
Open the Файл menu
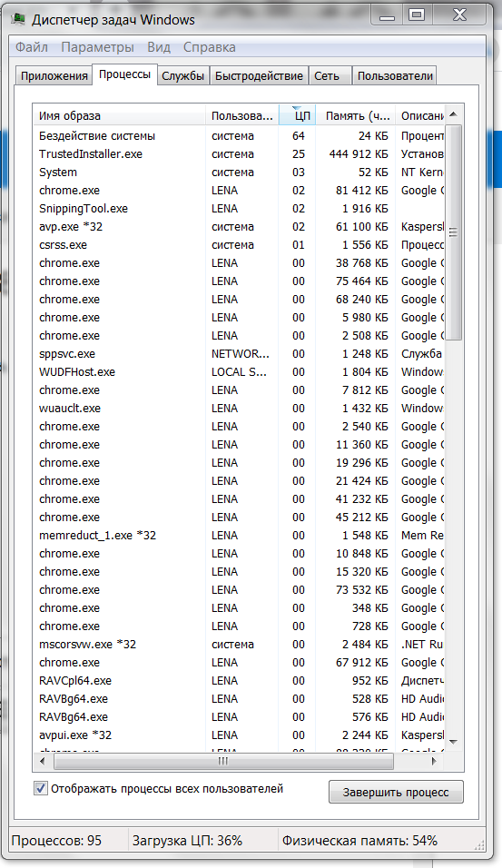pyautogui.click(x=32, y=47)
